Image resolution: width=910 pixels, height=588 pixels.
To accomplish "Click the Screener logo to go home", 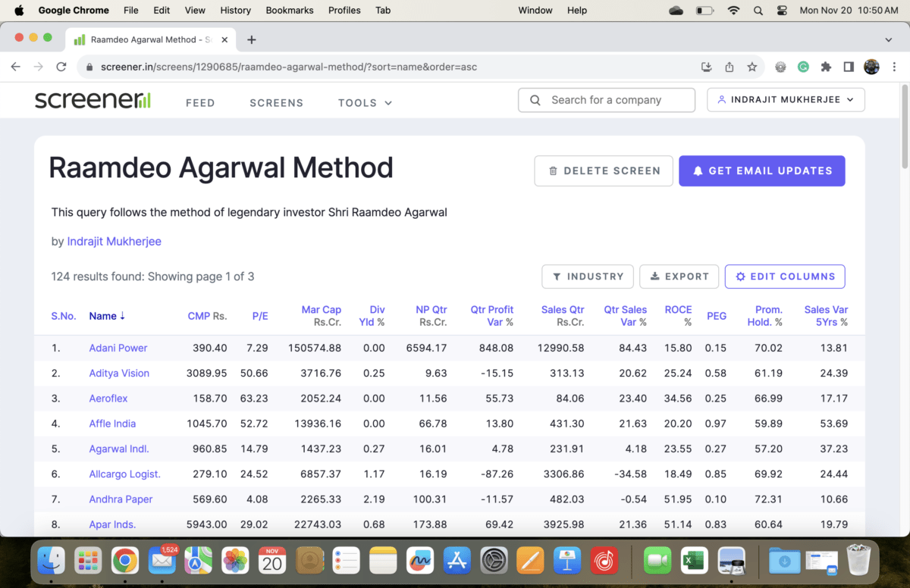I will click(93, 99).
